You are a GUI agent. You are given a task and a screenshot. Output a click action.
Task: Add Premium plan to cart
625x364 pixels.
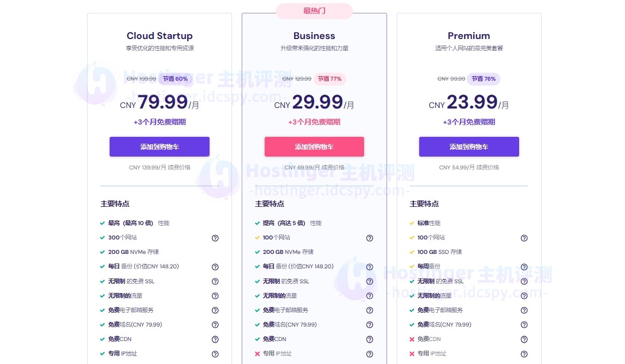(469, 147)
